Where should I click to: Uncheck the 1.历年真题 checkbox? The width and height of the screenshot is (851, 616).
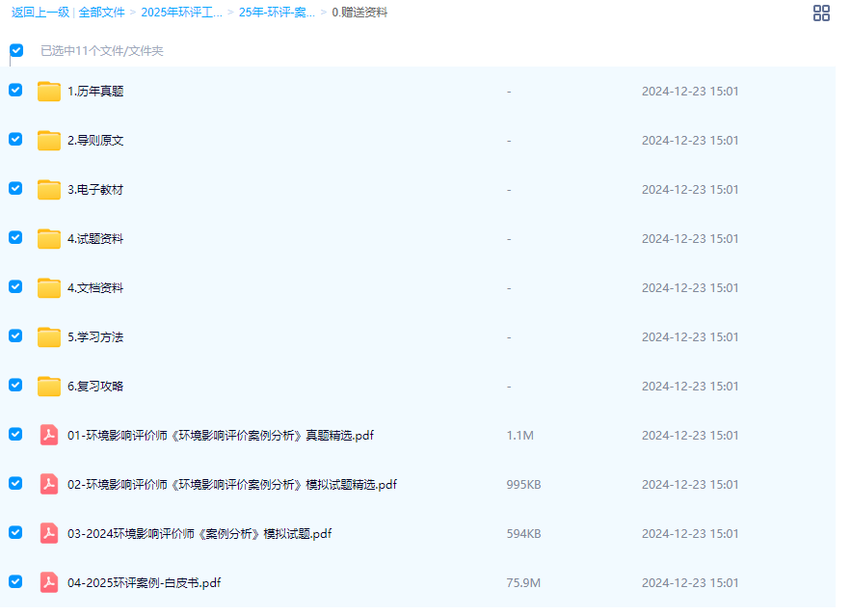click(x=15, y=90)
